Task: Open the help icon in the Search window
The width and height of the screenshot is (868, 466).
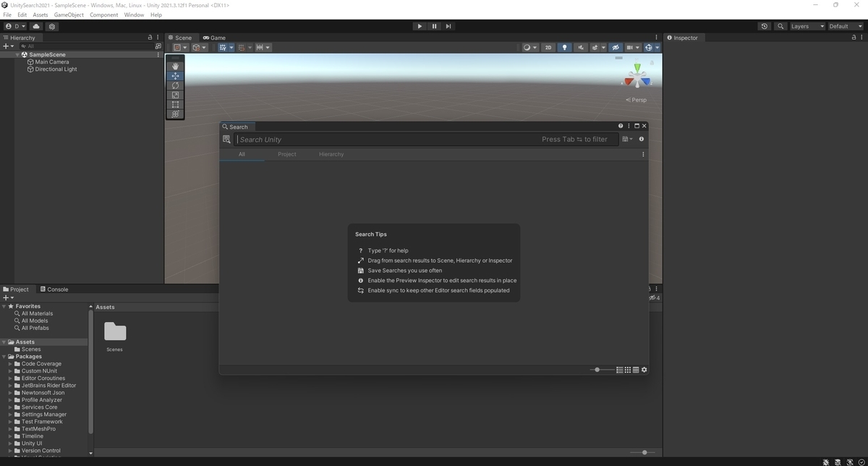Action: point(620,125)
